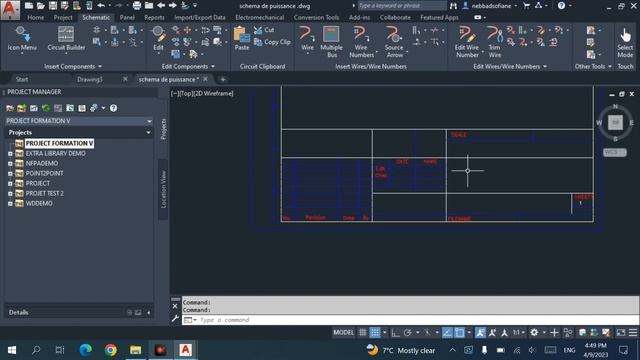Click the keyword search field
The height and width of the screenshot is (360, 640).
click(402, 6)
